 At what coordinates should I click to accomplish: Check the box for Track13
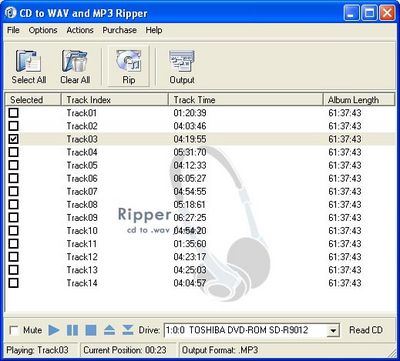(x=14, y=270)
